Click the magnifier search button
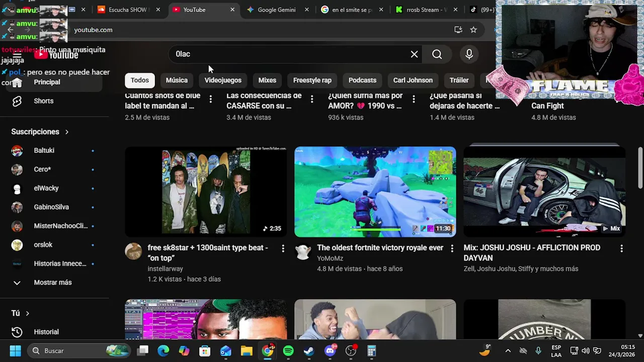644x362 pixels. [x=437, y=54]
